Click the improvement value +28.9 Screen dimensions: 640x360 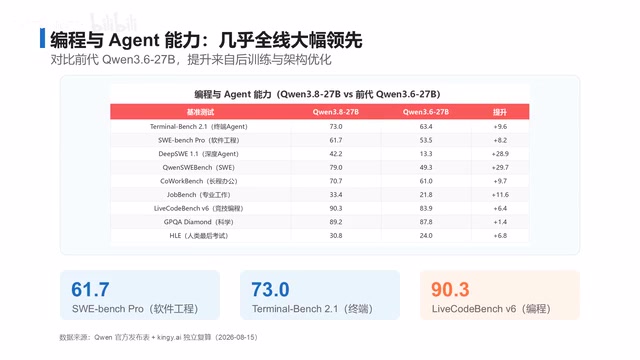[500, 154]
